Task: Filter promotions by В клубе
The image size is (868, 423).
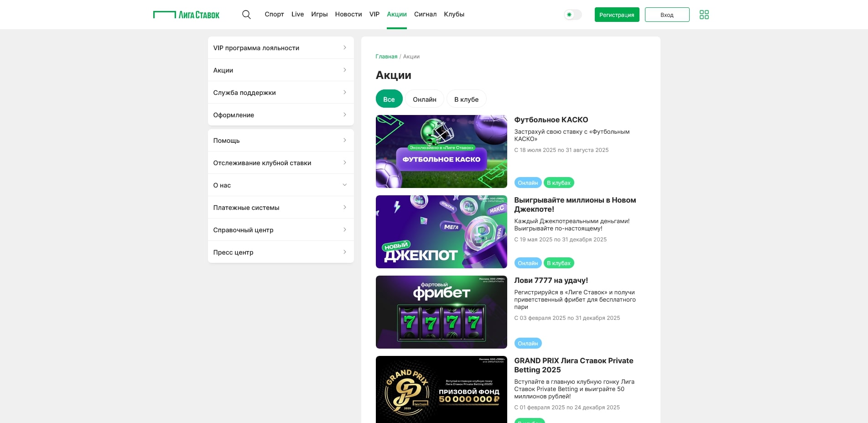Action: pyautogui.click(x=466, y=99)
